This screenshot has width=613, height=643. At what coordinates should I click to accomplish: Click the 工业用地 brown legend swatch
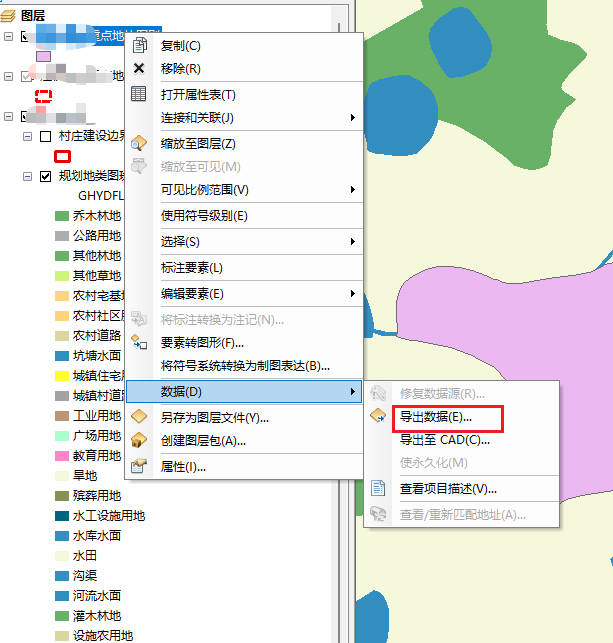pos(62,416)
